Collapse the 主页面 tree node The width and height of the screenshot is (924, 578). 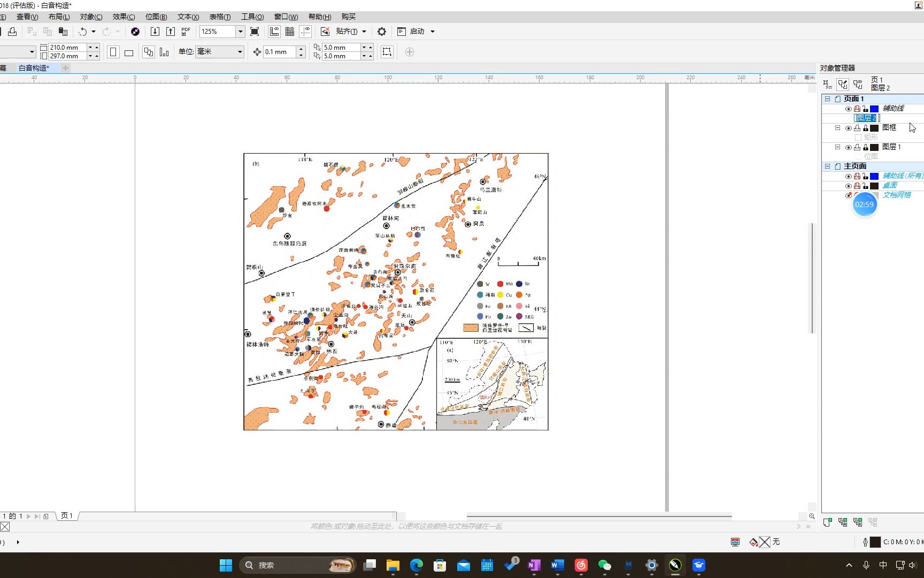[827, 166]
